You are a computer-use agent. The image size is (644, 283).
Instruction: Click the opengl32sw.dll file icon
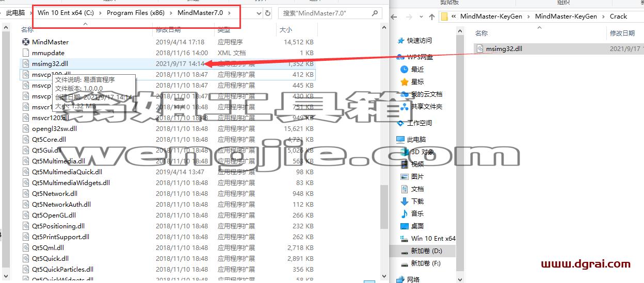point(26,128)
